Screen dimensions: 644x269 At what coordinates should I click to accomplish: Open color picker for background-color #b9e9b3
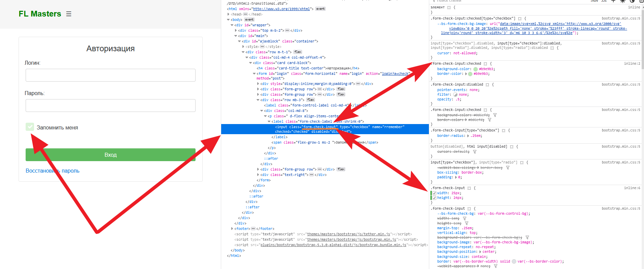(x=475, y=69)
